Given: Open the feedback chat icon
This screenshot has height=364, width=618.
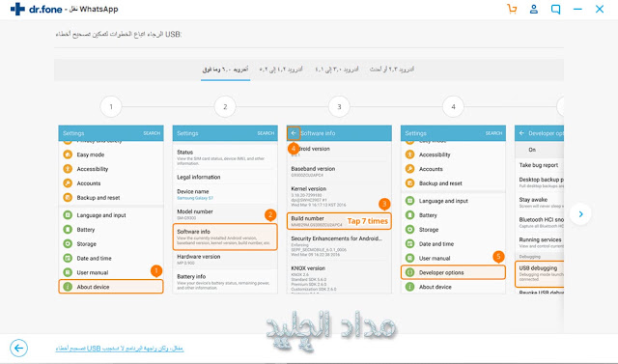Looking at the screenshot, I should click(556, 9).
